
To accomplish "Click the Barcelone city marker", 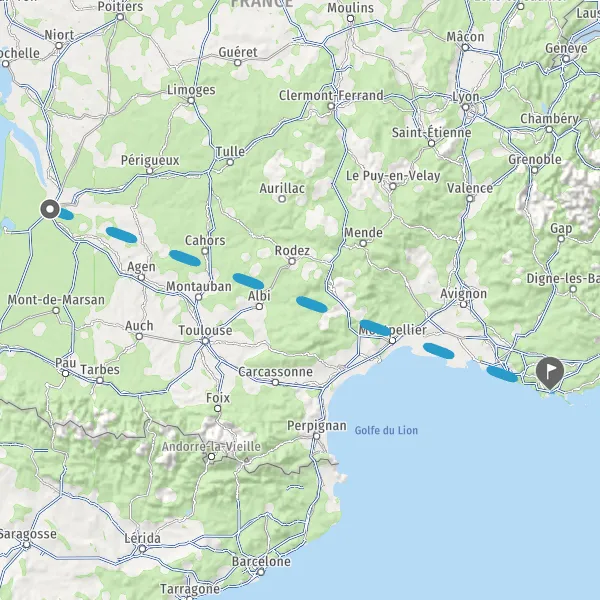I will 261,572.
